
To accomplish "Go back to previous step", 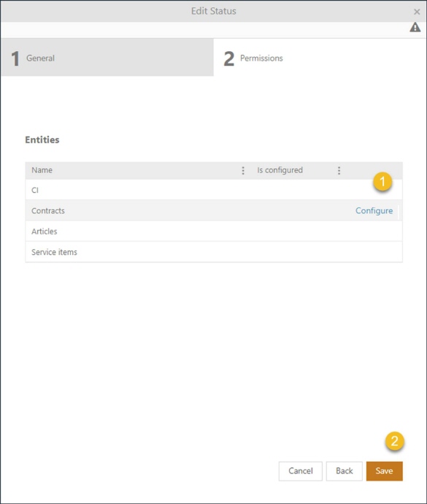I will (x=344, y=471).
